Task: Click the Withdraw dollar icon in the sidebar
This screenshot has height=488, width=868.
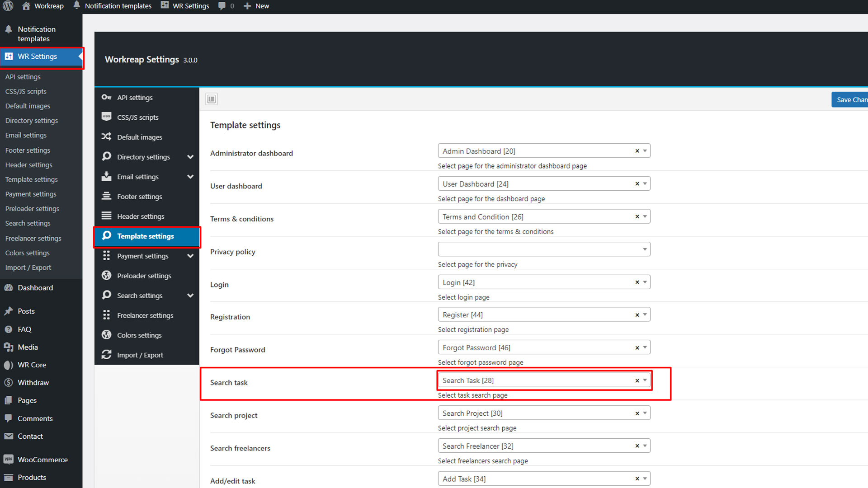Action: click(x=8, y=383)
